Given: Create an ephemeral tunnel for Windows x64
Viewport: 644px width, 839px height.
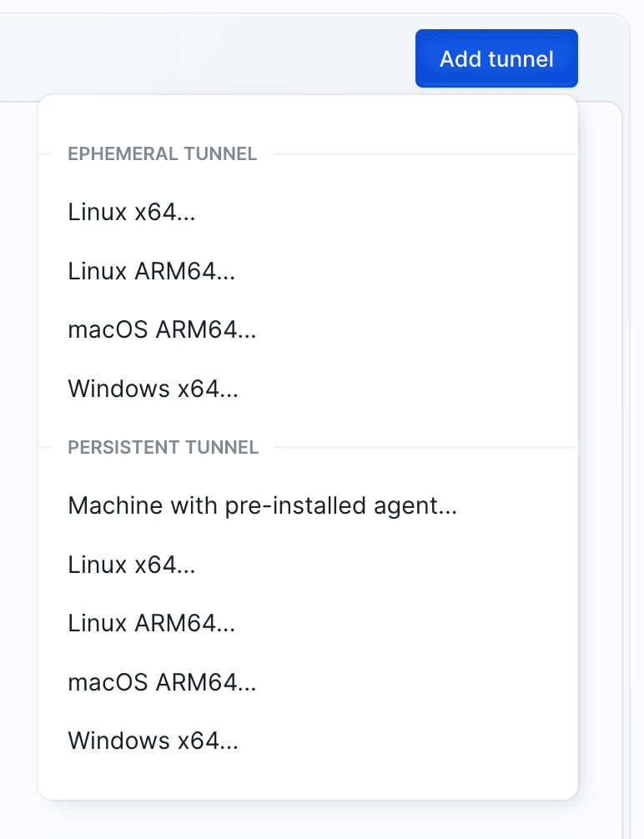Looking at the screenshot, I should [x=153, y=389].
